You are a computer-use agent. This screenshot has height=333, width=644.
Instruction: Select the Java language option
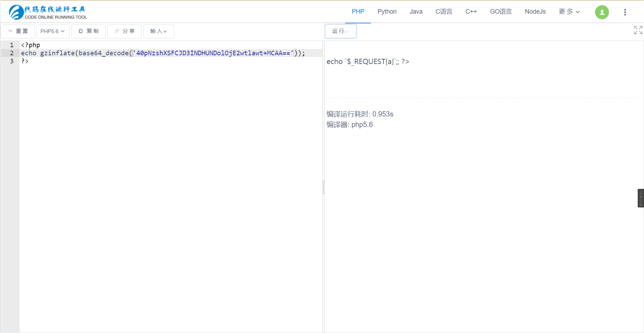(x=416, y=12)
